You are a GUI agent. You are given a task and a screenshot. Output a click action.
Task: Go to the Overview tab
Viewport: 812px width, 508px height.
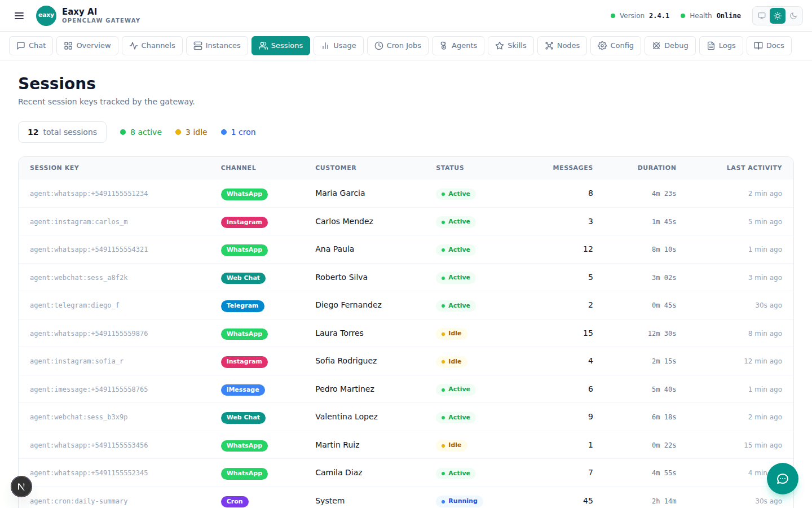click(x=87, y=46)
